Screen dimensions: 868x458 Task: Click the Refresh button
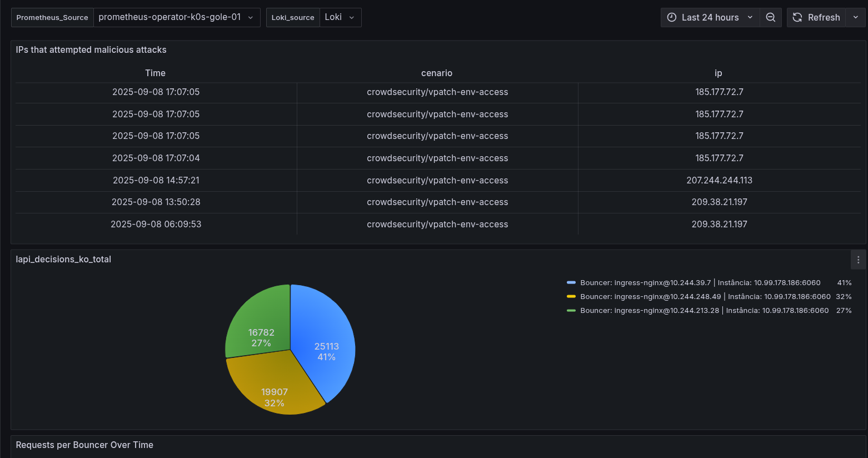click(816, 17)
